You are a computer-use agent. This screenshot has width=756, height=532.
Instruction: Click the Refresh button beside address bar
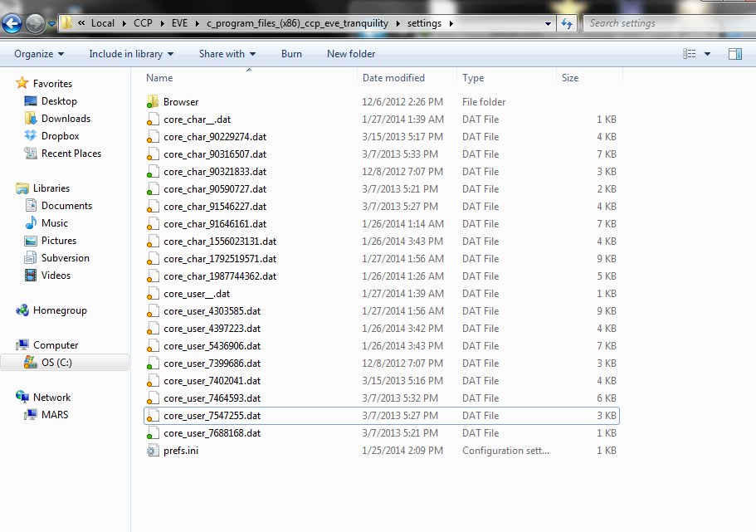[567, 23]
